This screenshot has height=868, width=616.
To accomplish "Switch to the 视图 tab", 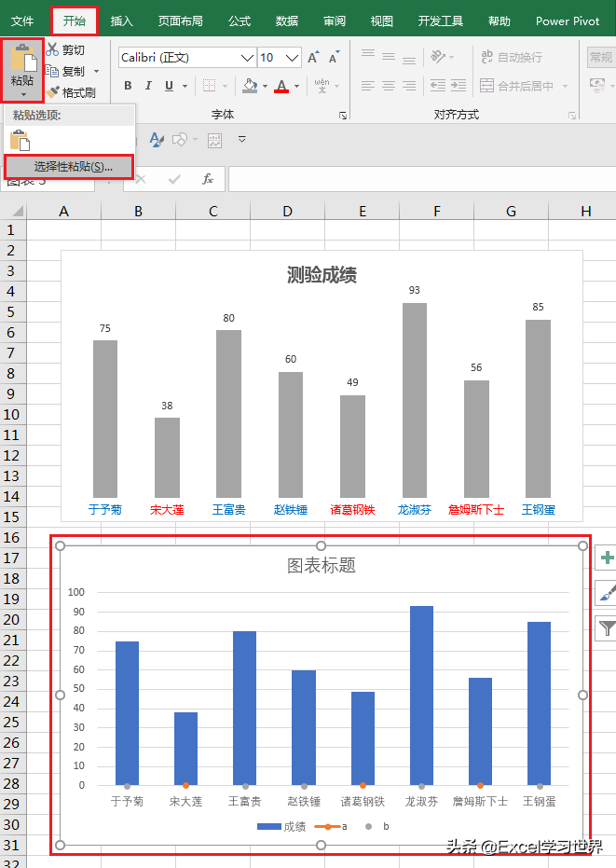I will click(382, 21).
